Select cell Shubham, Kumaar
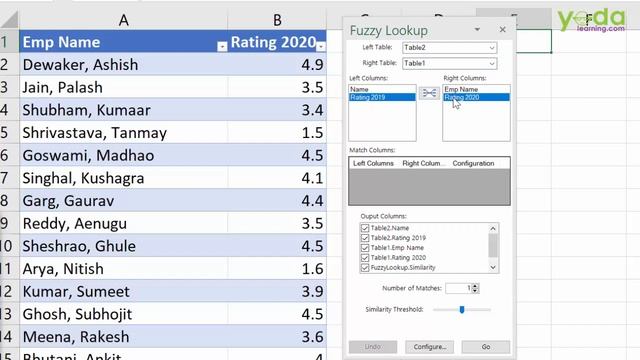The height and width of the screenshot is (360, 640). click(123, 110)
